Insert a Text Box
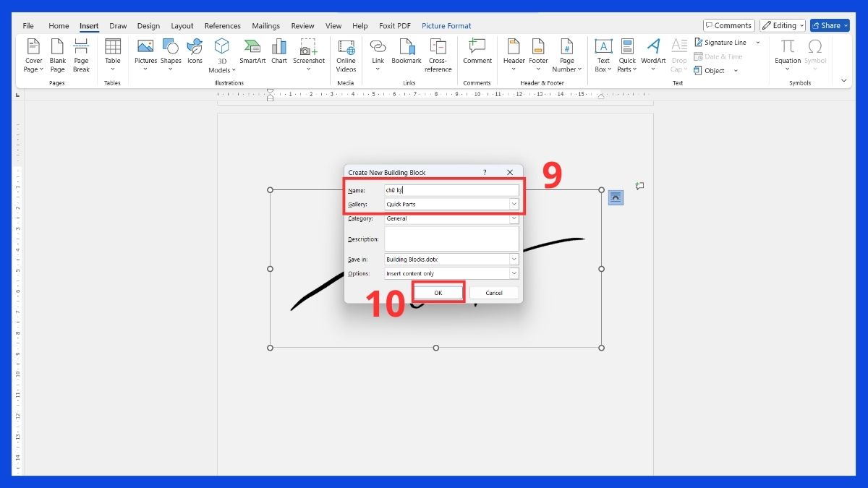The width and height of the screenshot is (868, 488). pyautogui.click(x=603, y=56)
